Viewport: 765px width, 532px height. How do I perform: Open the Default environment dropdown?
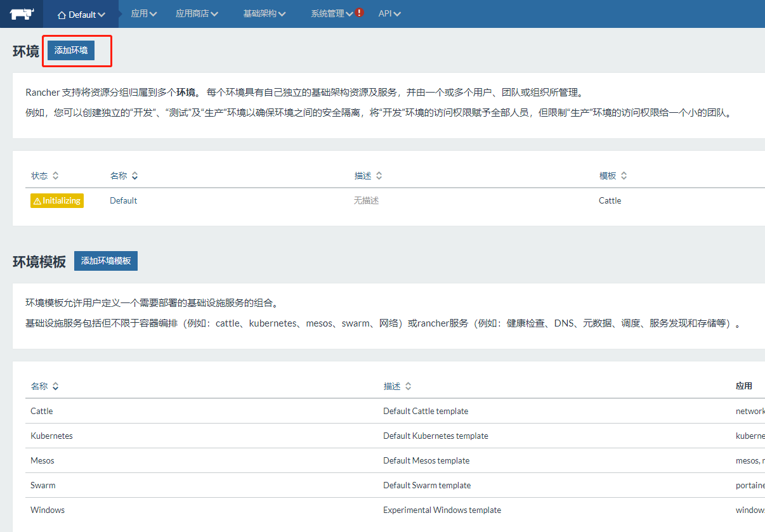[81, 14]
